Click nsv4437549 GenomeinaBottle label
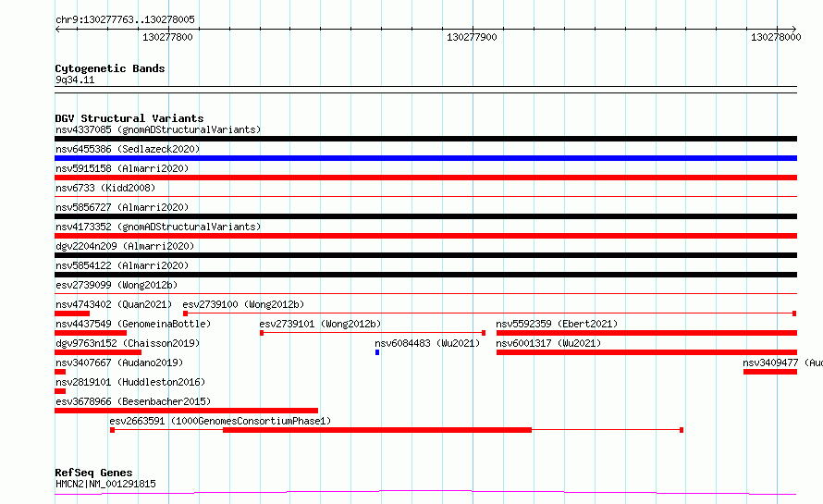The width and height of the screenshot is (823, 504). [133, 324]
